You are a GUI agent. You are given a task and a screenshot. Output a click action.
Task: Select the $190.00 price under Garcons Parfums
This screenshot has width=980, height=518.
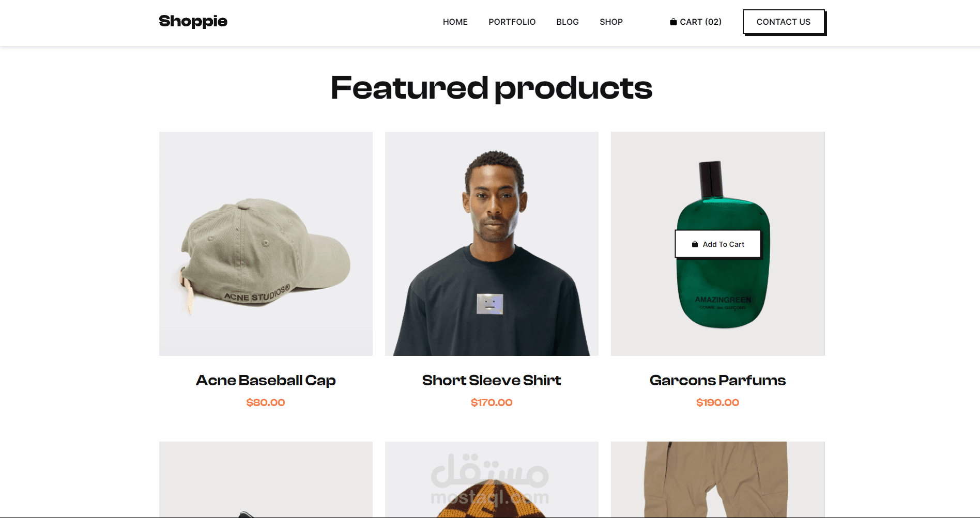(717, 402)
